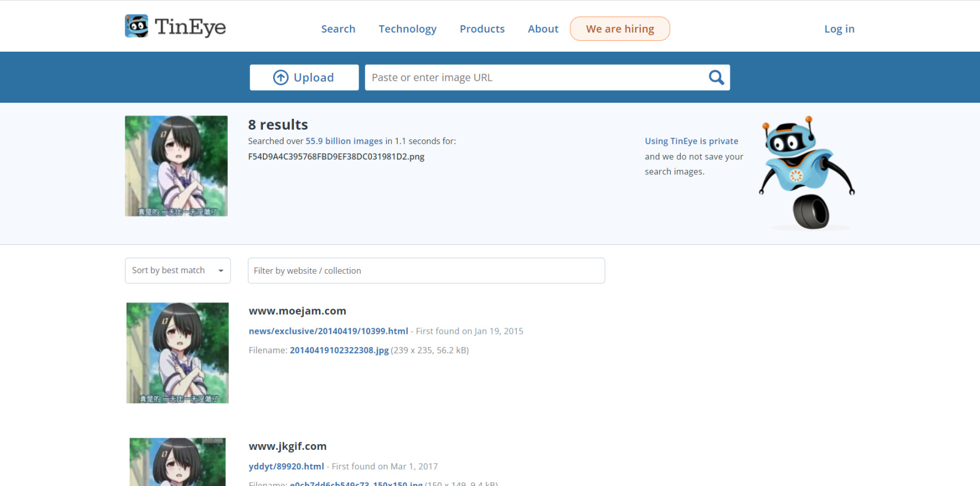Click the We are hiring button
980x486 pixels.
pos(620,29)
